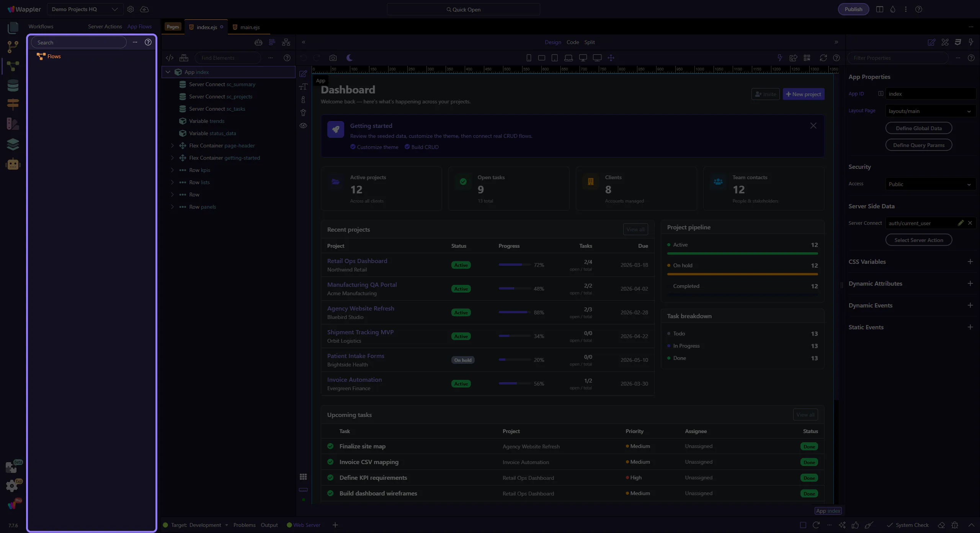Toggle dark mode moon icon
The height and width of the screenshot is (533, 980).
pos(349,58)
